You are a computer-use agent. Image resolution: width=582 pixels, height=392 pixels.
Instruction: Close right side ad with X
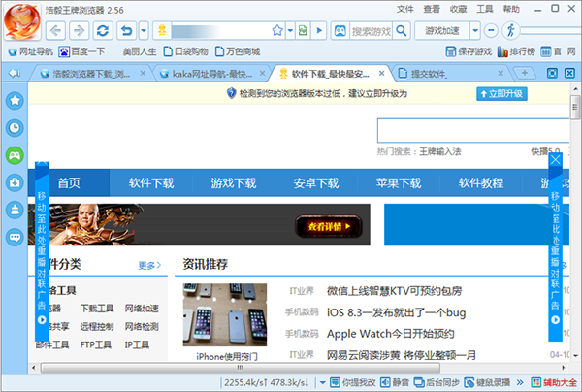(x=555, y=160)
